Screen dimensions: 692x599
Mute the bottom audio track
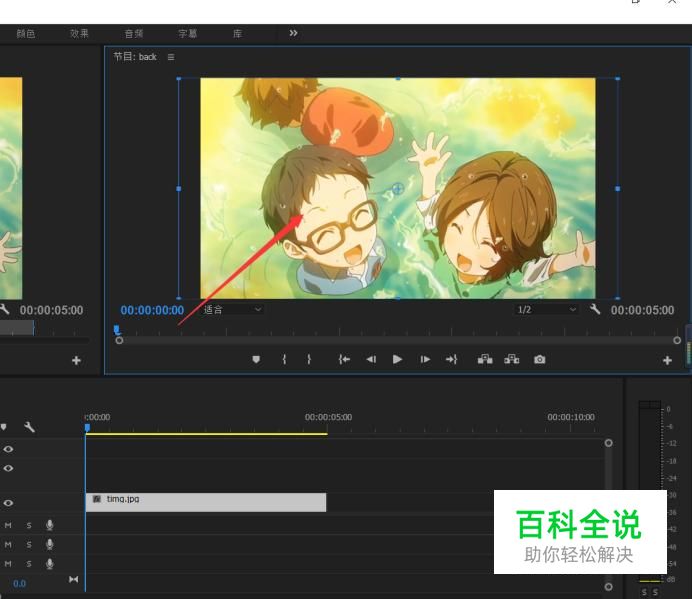click(8, 564)
